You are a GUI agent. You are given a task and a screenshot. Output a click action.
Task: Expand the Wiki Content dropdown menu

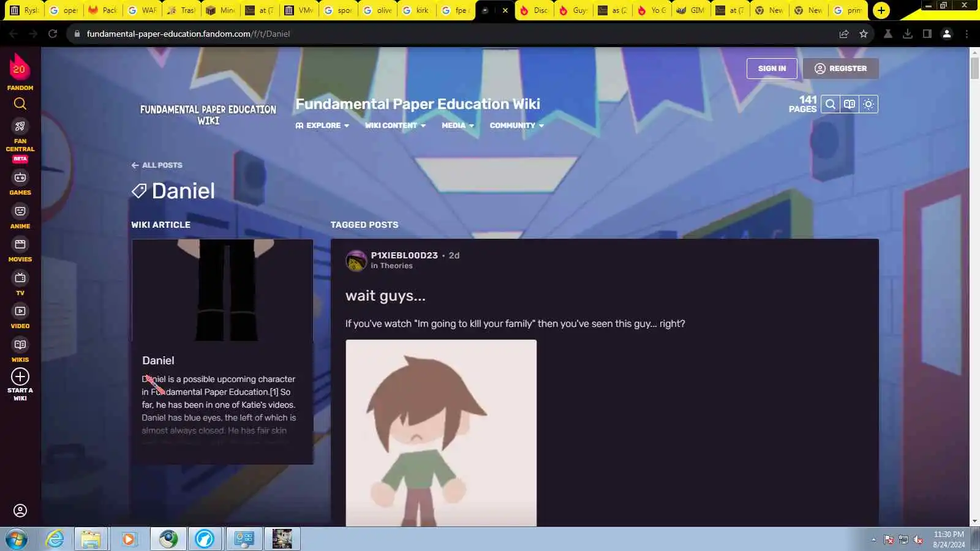click(395, 126)
